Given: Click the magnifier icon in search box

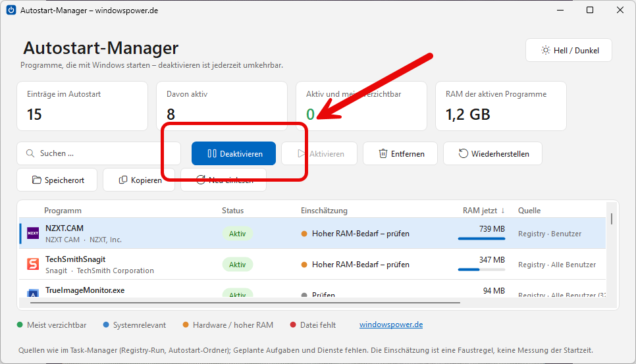Looking at the screenshot, I should click(30, 153).
